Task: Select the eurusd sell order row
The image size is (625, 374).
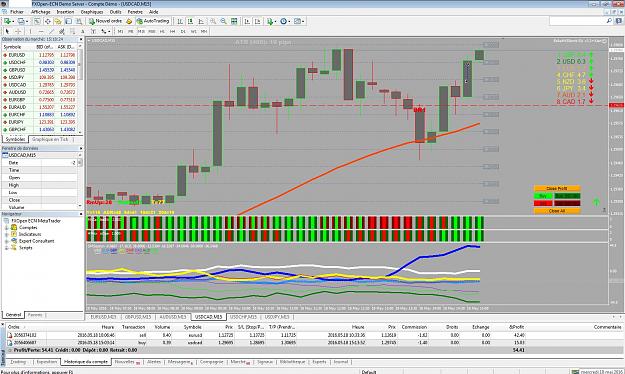Action: pos(315,335)
